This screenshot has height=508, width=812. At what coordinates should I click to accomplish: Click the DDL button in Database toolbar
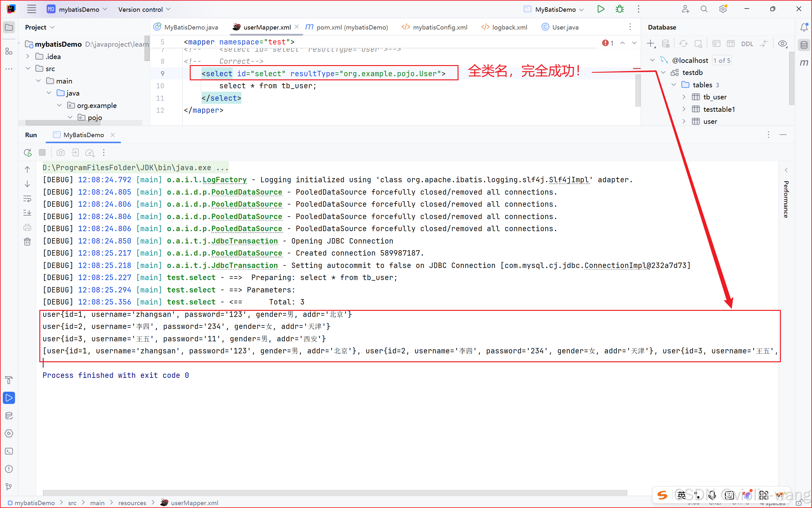[x=747, y=44]
